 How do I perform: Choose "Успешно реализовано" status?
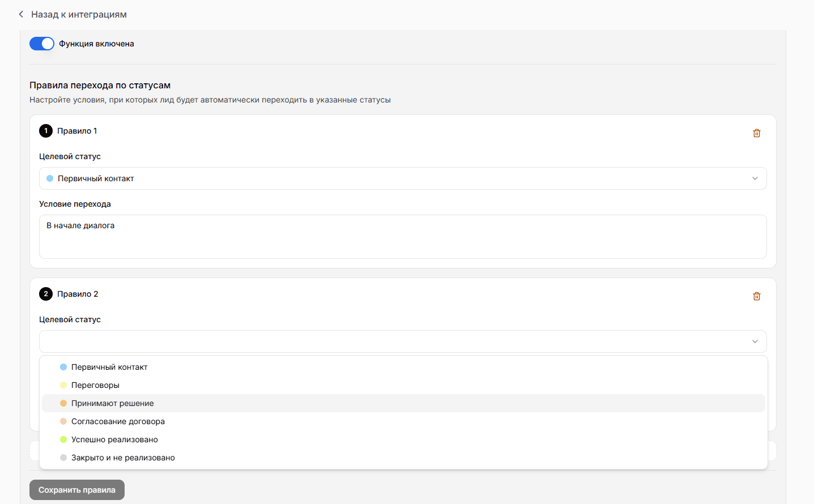point(114,439)
